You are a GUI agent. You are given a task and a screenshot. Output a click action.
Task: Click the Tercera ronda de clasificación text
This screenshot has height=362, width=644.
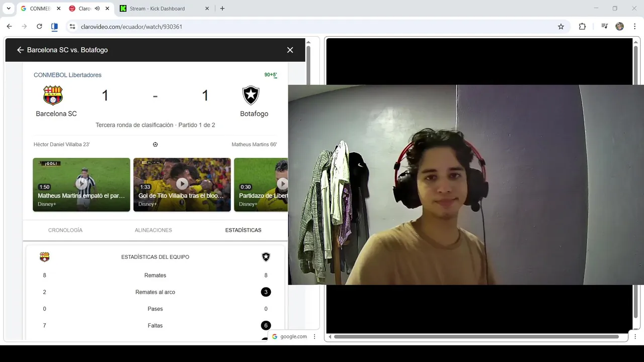click(134, 125)
